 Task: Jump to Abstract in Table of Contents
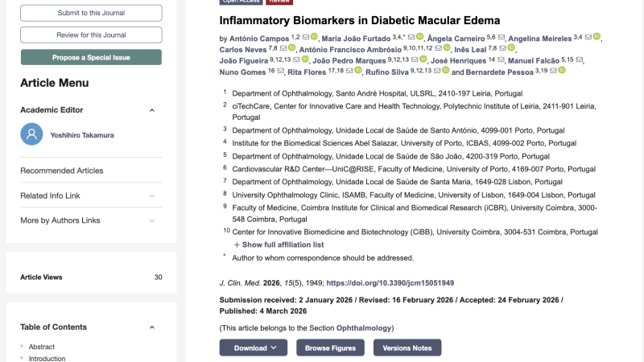point(42,347)
